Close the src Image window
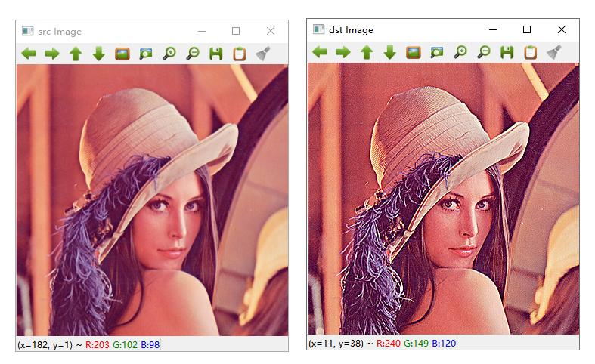 (271, 31)
